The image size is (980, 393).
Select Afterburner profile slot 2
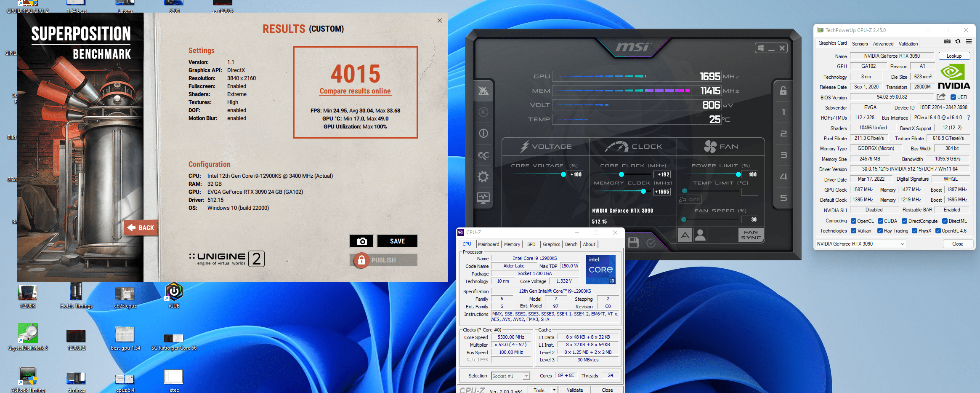pyautogui.click(x=783, y=134)
